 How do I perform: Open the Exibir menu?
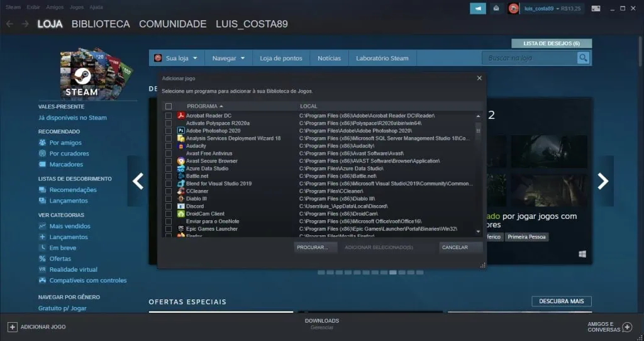tap(33, 7)
